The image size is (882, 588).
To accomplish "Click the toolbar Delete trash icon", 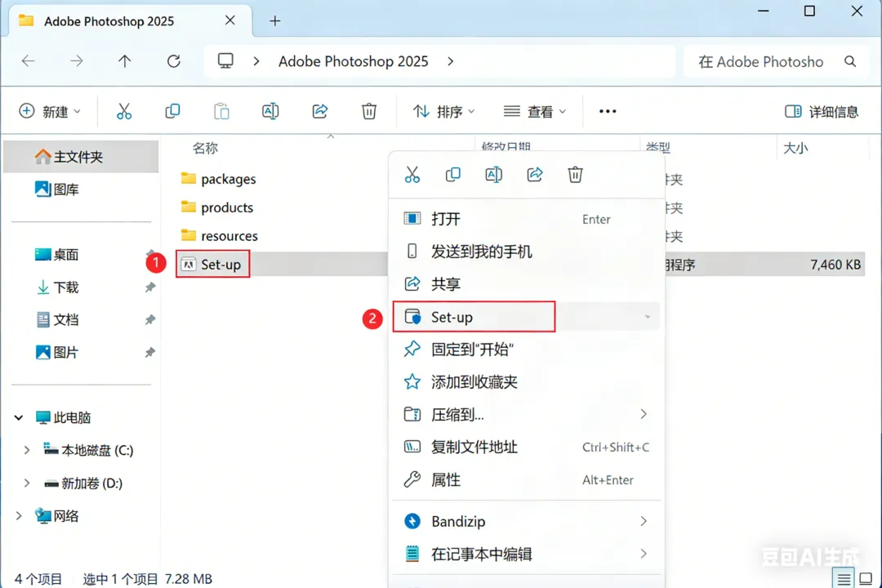I will coord(369,111).
